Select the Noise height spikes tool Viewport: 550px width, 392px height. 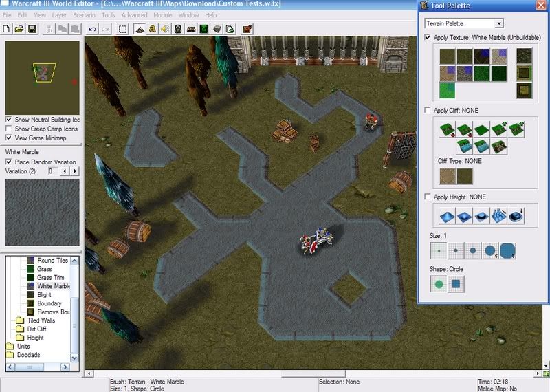(x=499, y=216)
